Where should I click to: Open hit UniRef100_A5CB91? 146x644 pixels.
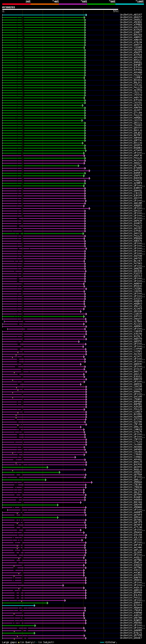pos(131,22)
